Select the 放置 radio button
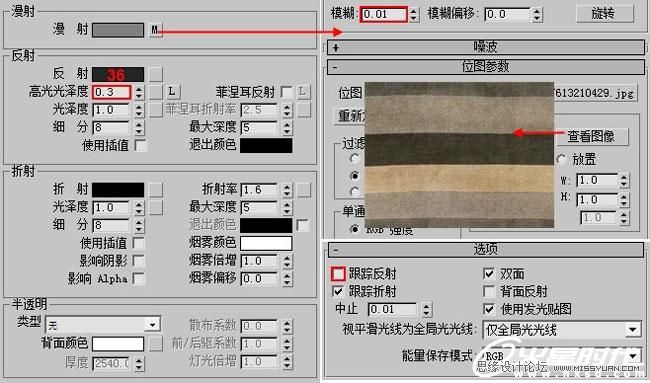 (562, 159)
